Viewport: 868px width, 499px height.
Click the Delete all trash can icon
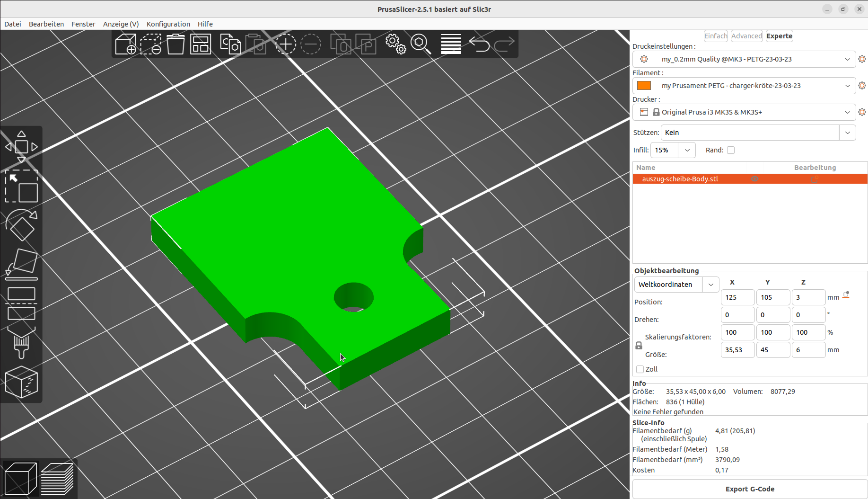175,44
